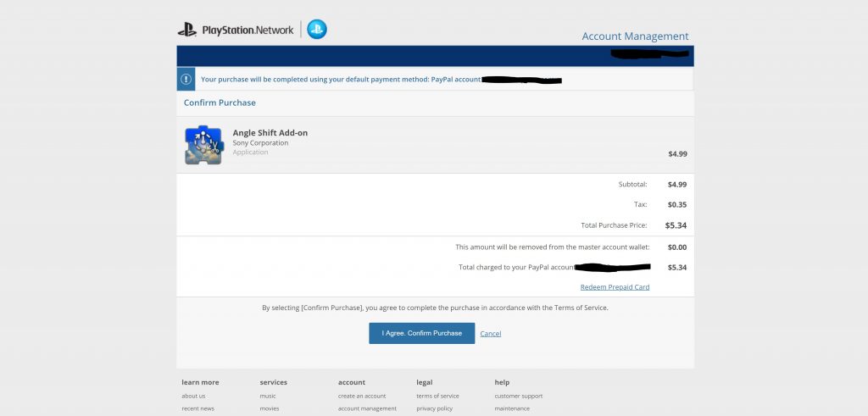View the privacy policy footer link
Viewport: 868px width, 416px height.
(434, 409)
